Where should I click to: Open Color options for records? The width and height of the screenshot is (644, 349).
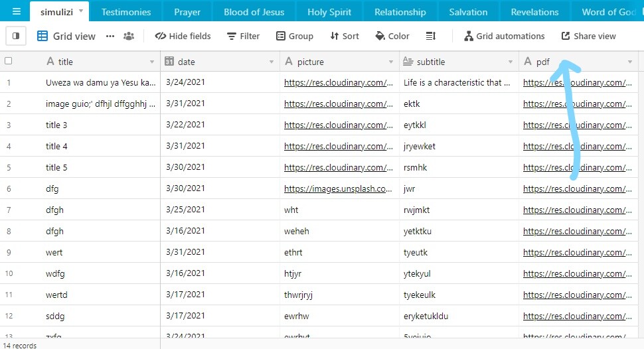392,36
